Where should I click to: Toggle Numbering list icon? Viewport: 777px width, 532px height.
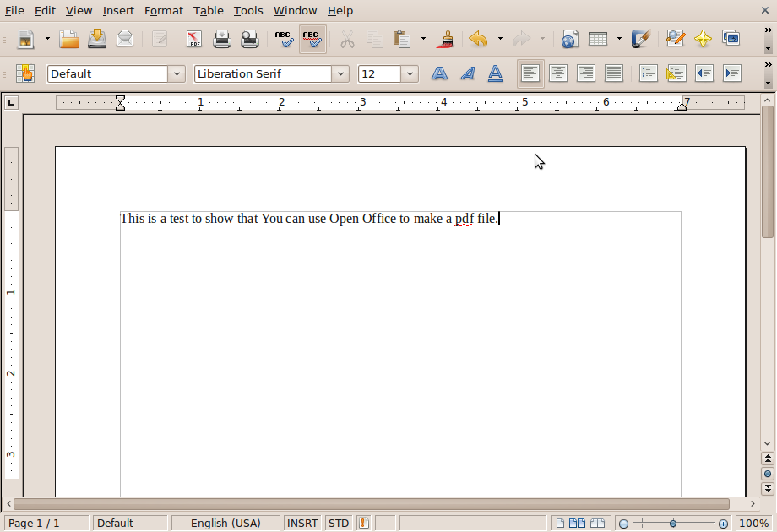click(x=648, y=73)
